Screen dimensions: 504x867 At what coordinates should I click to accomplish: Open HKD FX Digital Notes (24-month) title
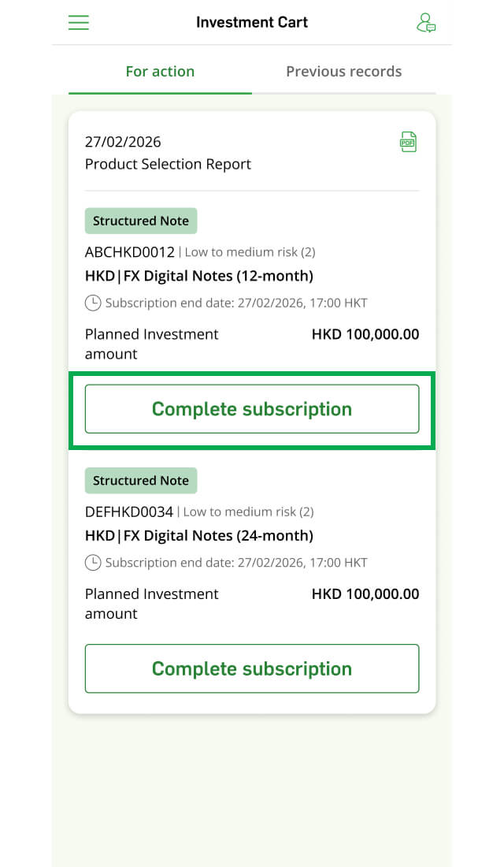199,536
